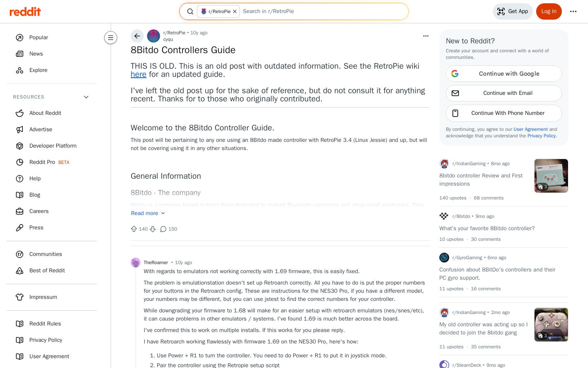Click the search magnifier icon

[x=190, y=11]
